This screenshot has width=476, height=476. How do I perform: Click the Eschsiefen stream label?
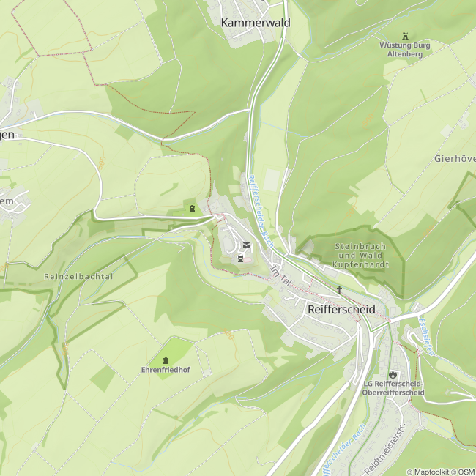(x=426, y=337)
